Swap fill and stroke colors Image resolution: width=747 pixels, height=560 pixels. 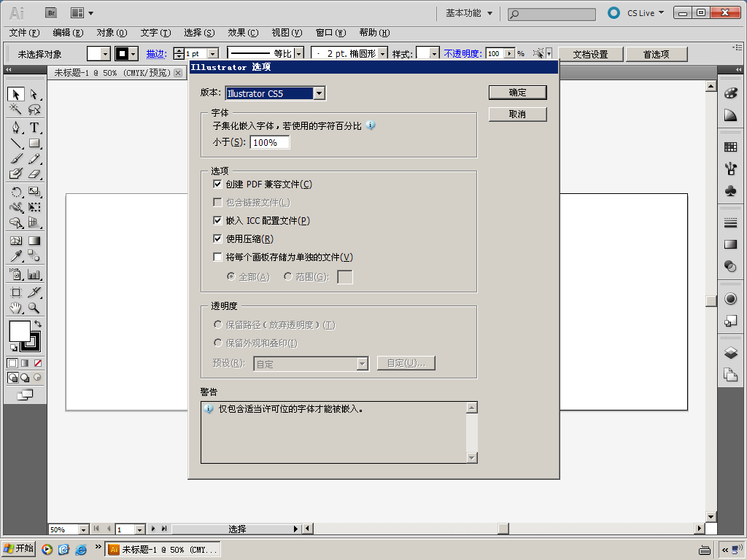[x=38, y=324]
